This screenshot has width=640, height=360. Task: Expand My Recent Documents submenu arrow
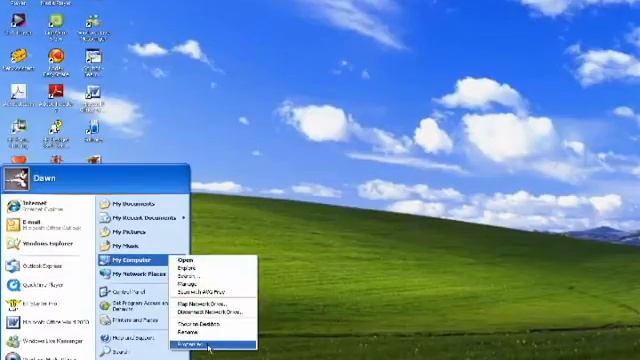184,218
